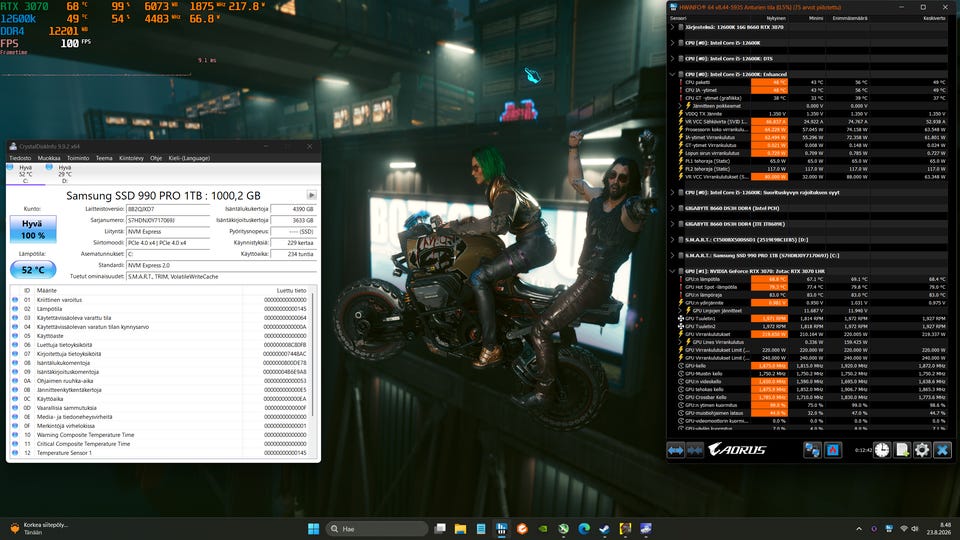This screenshot has width=960, height=540.
Task: Select Käyttöaste SMART attribute row 05
Action: click(x=160, y=336)
